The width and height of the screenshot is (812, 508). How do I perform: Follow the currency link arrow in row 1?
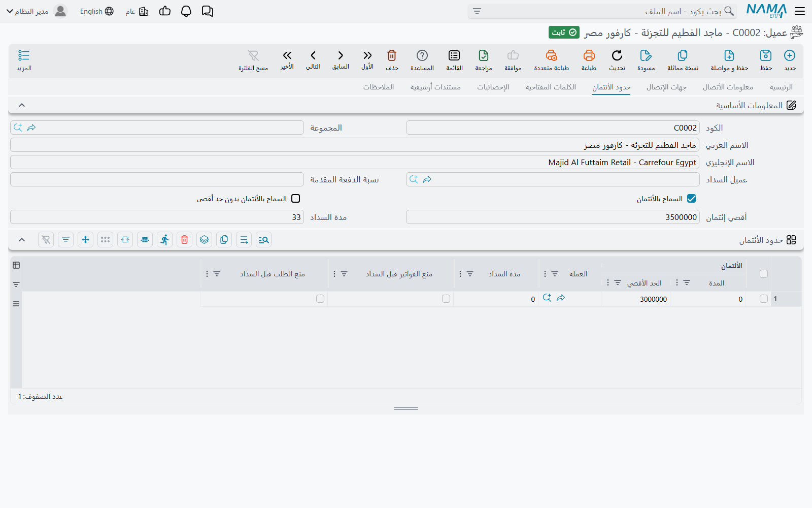561,298
